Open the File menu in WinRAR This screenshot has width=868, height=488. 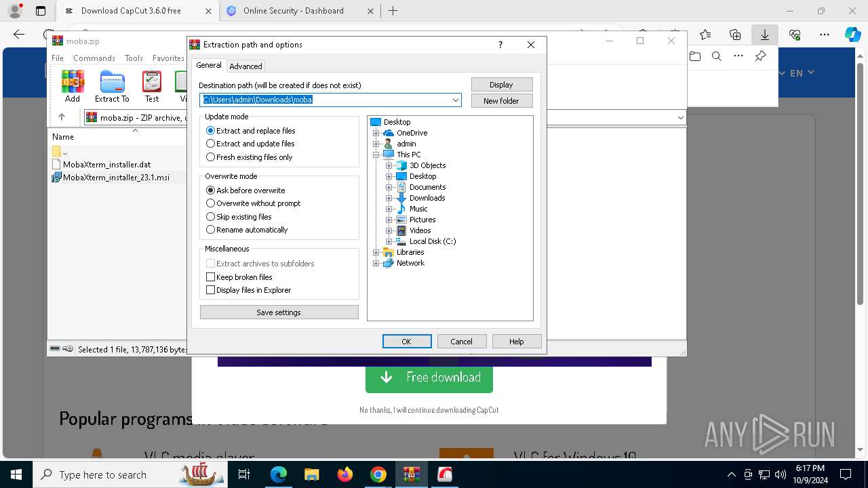pyautogui.click(x=58, y=58)
